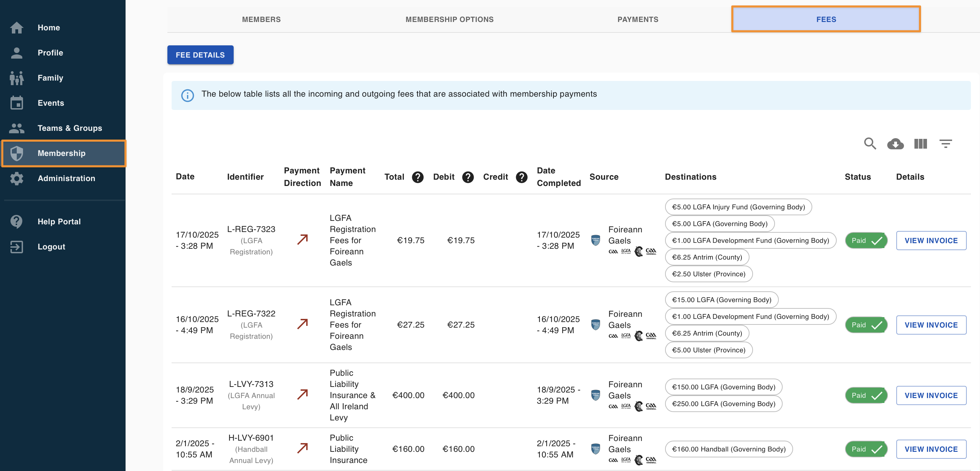Click Paid status chip for H-LVY-6901

866,449
